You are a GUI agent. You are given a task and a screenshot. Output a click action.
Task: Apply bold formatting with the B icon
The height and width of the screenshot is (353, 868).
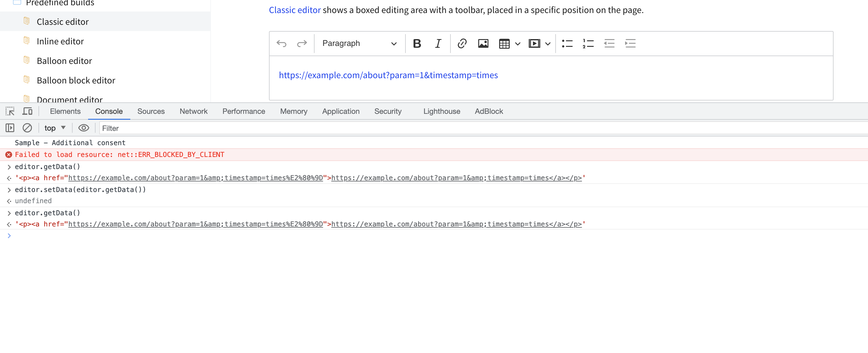(417, 43)
